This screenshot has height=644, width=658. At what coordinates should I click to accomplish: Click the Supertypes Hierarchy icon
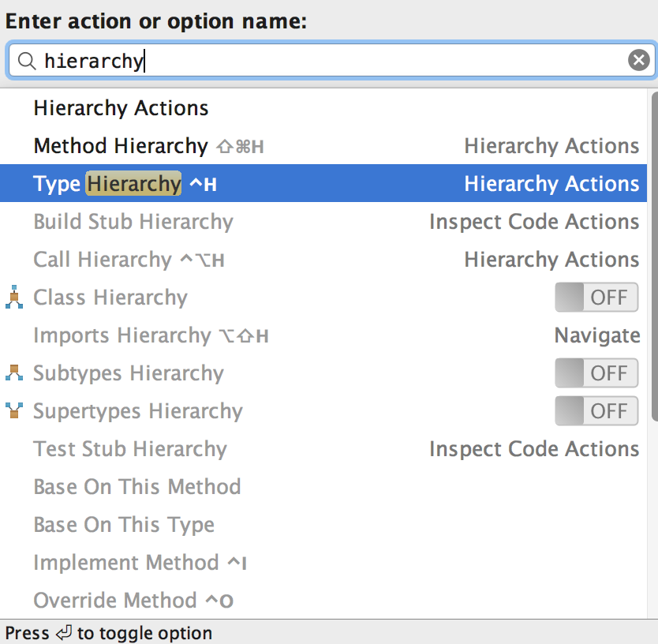[14, 411]
